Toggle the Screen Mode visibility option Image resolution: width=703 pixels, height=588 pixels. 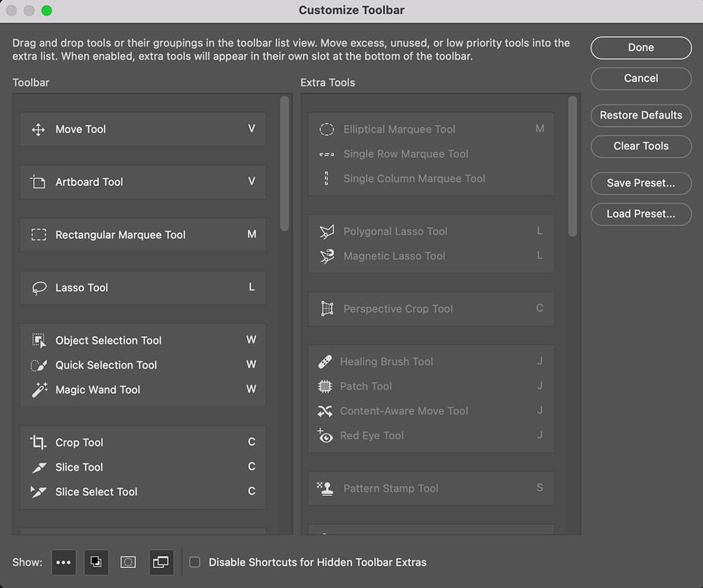point(161,562)
